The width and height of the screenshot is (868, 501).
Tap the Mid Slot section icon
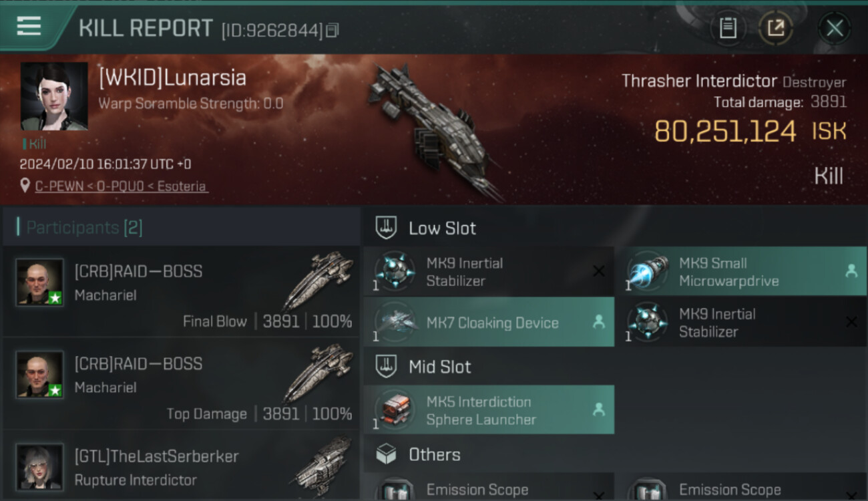[387, 366]
